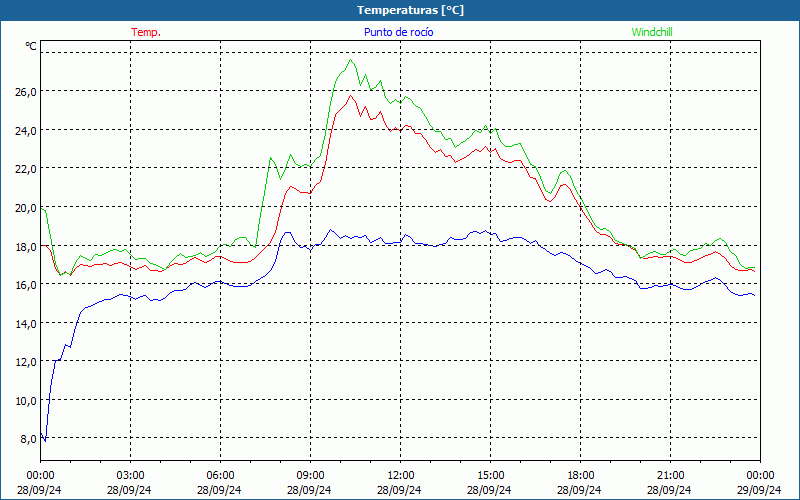Click the '20,0' y-axis value

[26, 208]
